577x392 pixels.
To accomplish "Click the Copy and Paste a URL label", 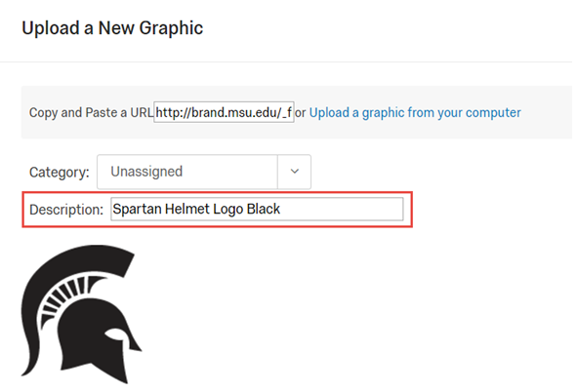I will (x=91, y=112).
